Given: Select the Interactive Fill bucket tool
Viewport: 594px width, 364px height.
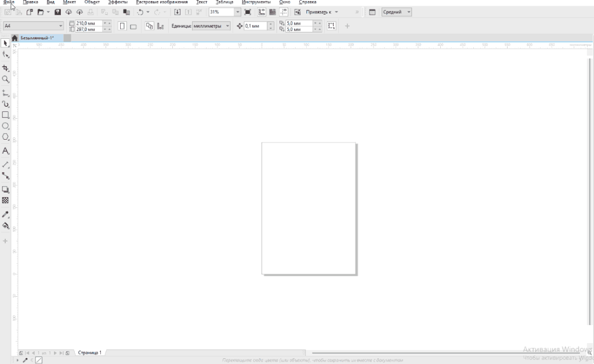Looking at the screenshot, I should pyautogui.click(x=5, y=226).
